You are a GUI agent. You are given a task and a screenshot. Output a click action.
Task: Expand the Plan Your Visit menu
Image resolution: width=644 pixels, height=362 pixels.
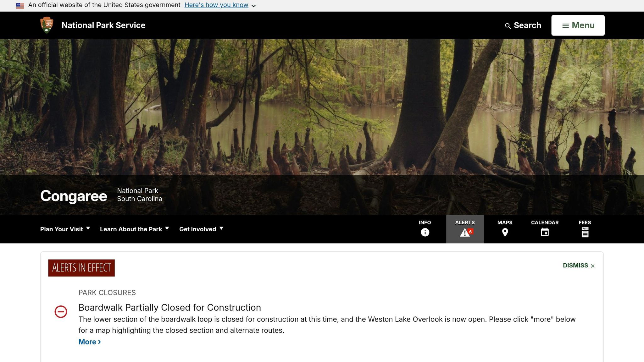click(x=65, y=229)
